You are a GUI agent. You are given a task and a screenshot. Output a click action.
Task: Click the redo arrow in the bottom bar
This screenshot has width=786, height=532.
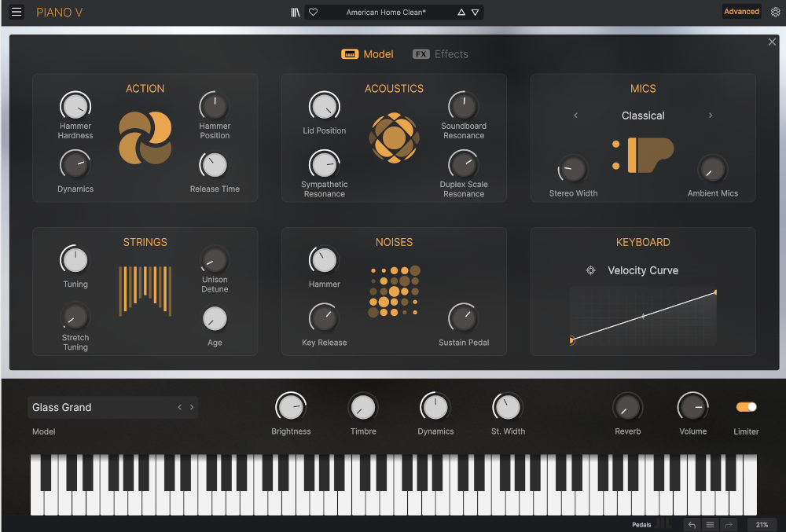click(x=727, y=524)
